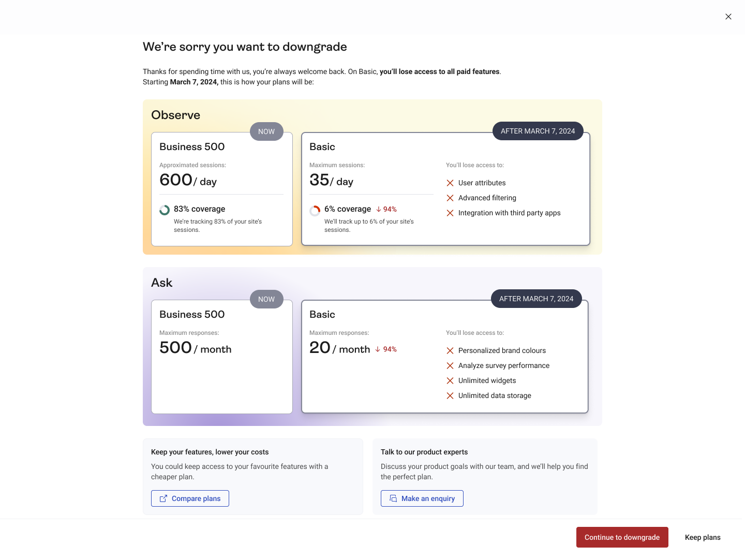Click AFTER MARCH 7, 2024 badge in Ask
This screenshot has height=560, width=745.
537,299
